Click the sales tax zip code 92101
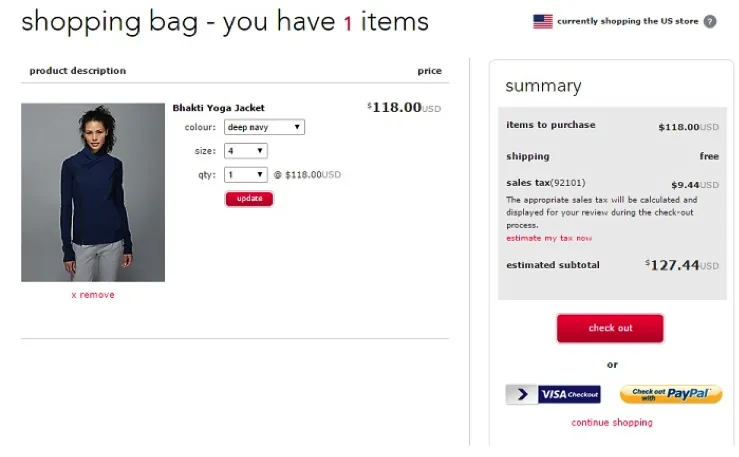The height and width of the screenshot is (457, 739). [x=568, y=183]
